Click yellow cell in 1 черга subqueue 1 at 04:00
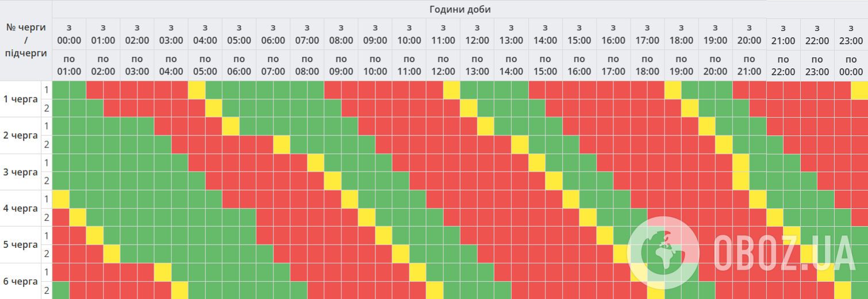868x299 pixels. tap(197, 90)
